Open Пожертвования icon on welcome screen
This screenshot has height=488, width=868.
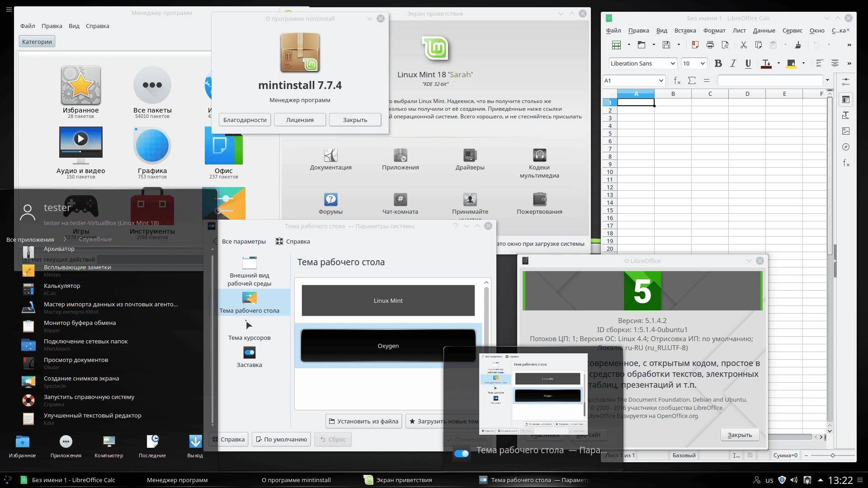tap(539, 204)
